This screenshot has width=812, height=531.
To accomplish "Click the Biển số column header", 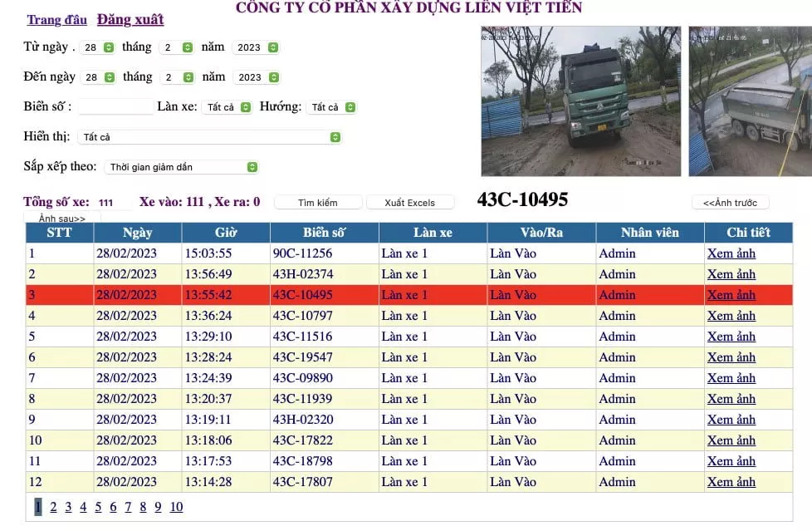I will 324,233.
